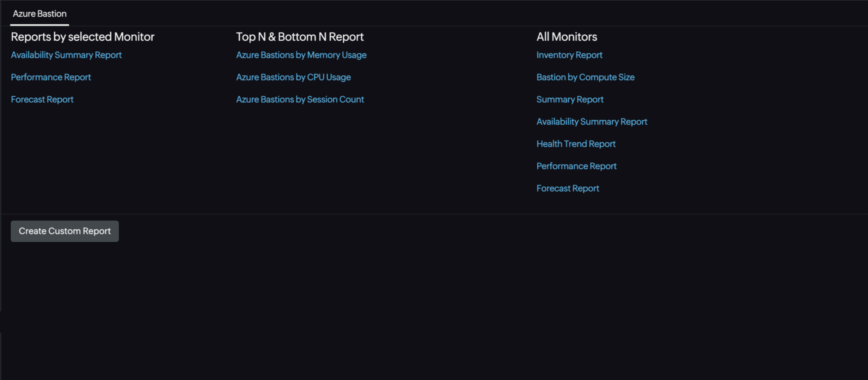Open the Availability Summary Report under selected Monitor
Viewport: 868px width, 380px height.
(66, 55)
